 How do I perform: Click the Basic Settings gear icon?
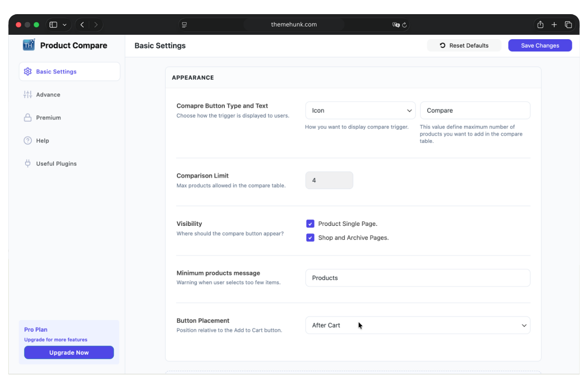[x=28, y=72]
